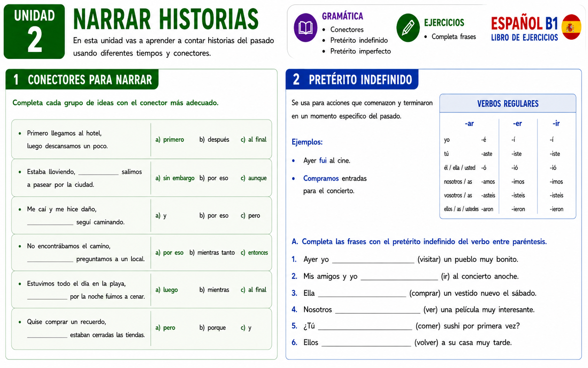588x368 pixels.
Task: Click the ESPAÑOL B1 title
Action: tap(524, 24)
